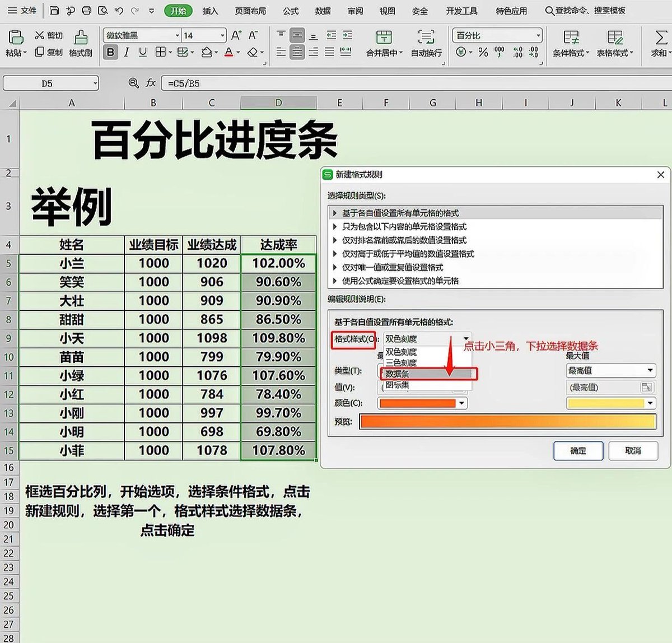Image resolution: width=672 pixels, height=643 pixels.
Task: Click the top vertical align icon
Action: click(x=281, y=35)
